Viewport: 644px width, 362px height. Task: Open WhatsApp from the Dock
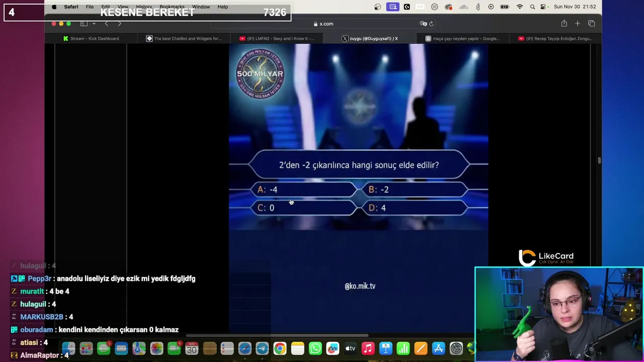tap(315, 348)
